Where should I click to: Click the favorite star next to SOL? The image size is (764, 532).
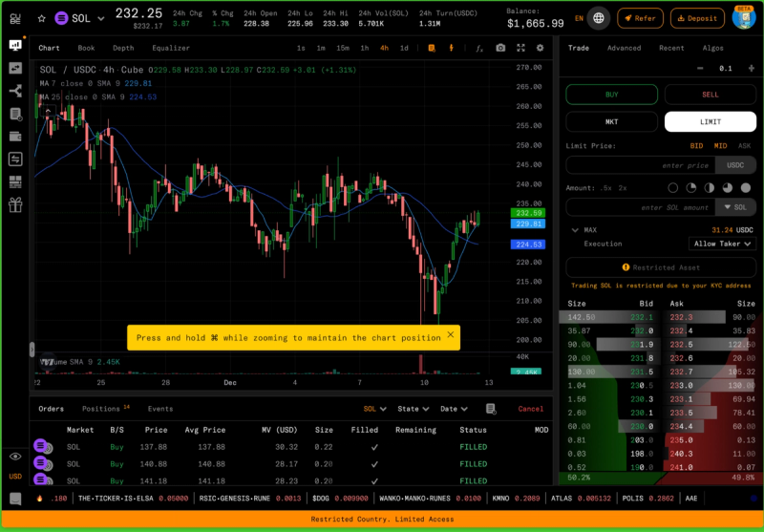[42, 18]
